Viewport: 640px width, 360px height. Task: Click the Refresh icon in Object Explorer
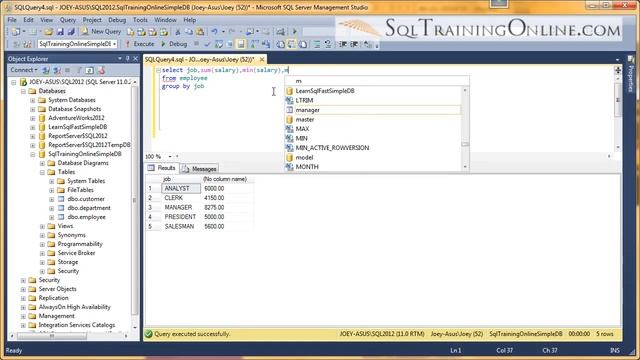pos(90,70)
